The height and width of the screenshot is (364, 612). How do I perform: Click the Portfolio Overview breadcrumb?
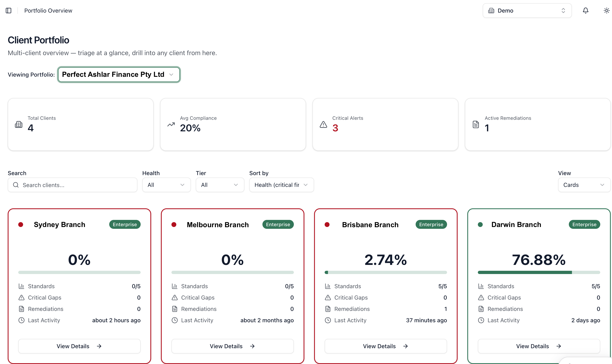tap(48, 11)
